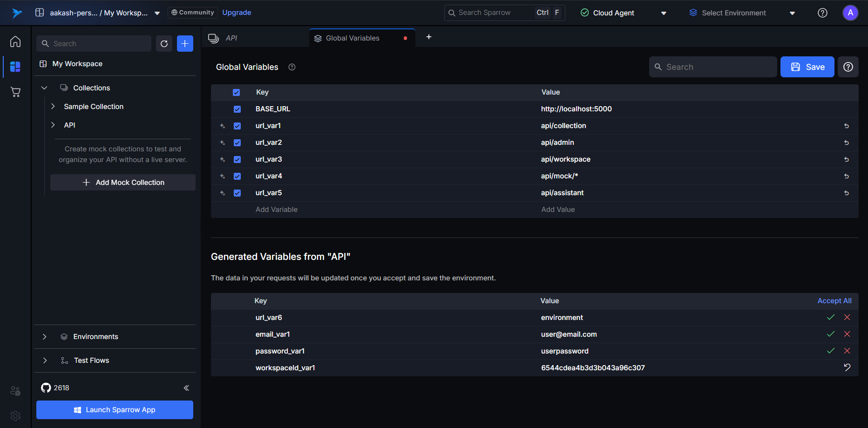
Task: Open the help question-mark icon in header
Action: [x=823, y=13]
